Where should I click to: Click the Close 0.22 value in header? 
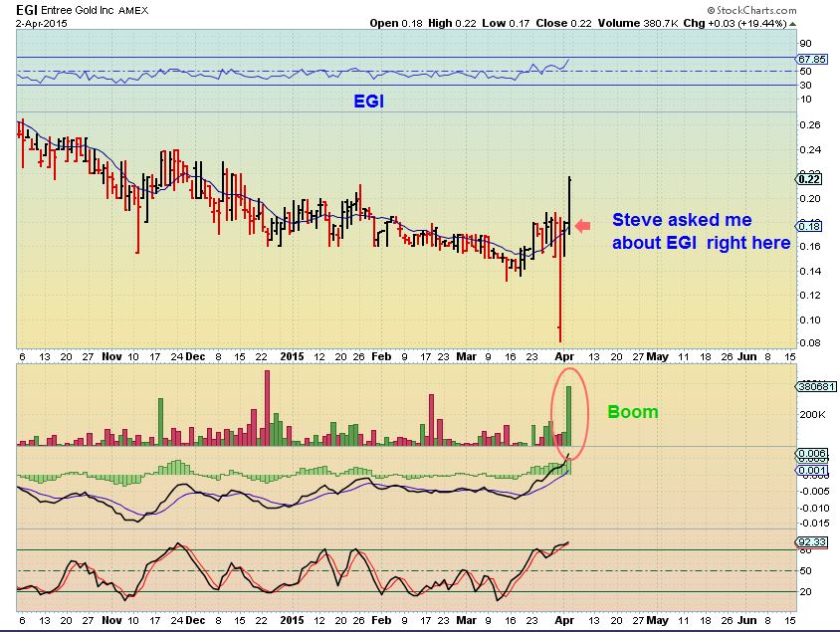(x=563, y=23)
